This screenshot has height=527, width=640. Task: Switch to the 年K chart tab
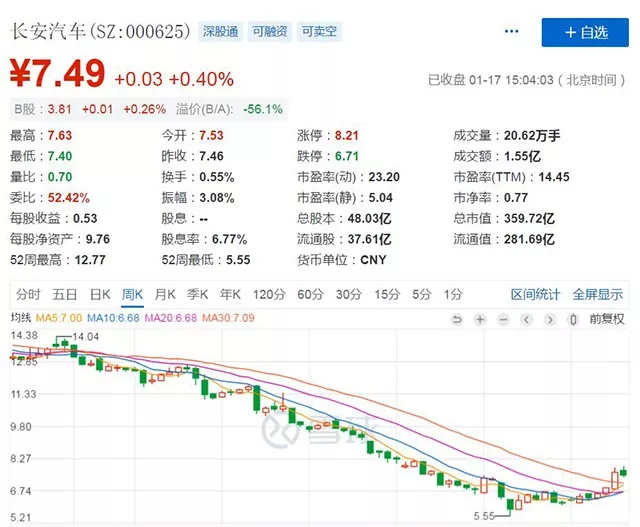(x=230, y=294)
